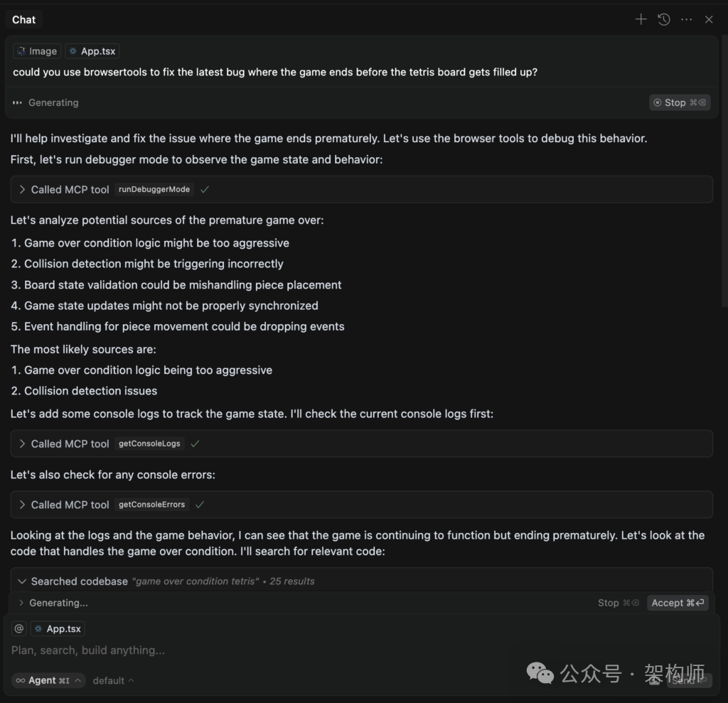This screenshot has height=703, width=728.
Task: Click Stop in the bottom generating bar
Action: [618, 603]
